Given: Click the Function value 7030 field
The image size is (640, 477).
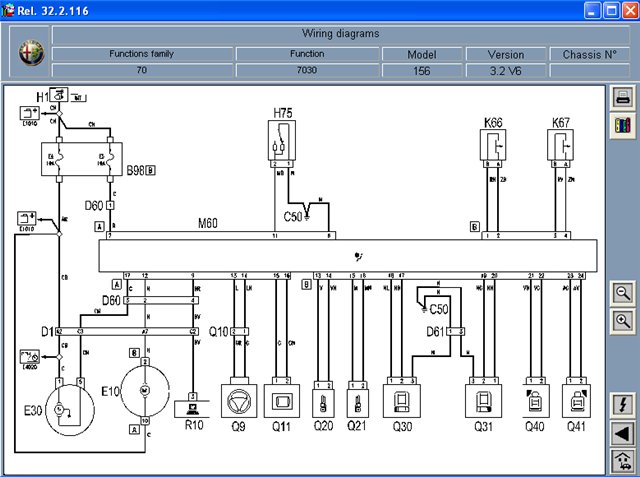Looking at the screenshot, I should pos(307,70).
